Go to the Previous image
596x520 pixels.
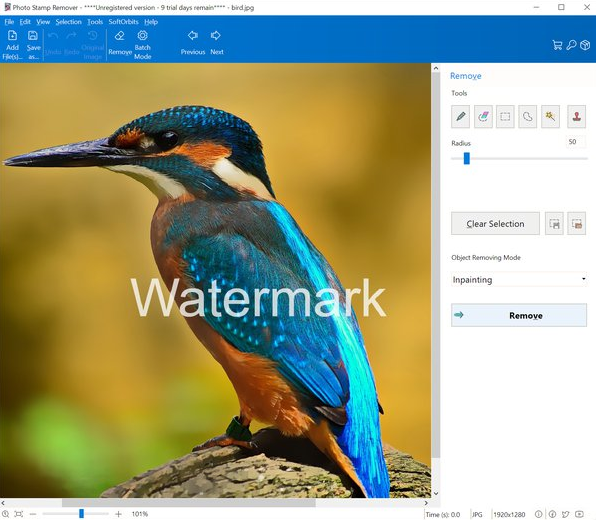[x=193, y=43]
